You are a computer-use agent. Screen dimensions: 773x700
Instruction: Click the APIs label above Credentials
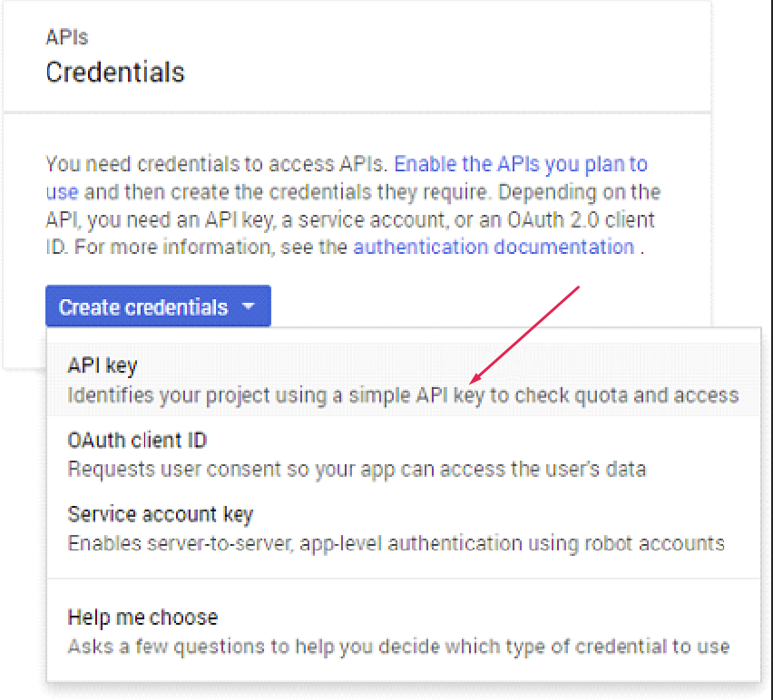click(66, 38)
